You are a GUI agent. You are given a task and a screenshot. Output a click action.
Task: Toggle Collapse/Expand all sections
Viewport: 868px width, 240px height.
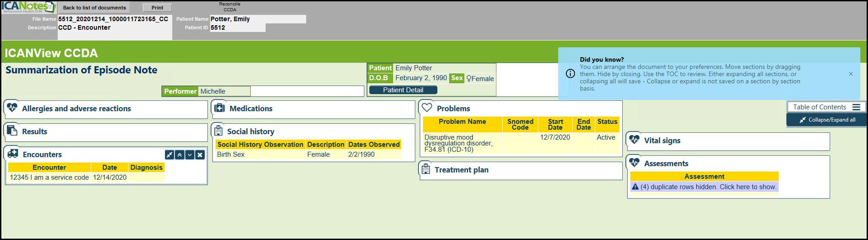point(827,120)
